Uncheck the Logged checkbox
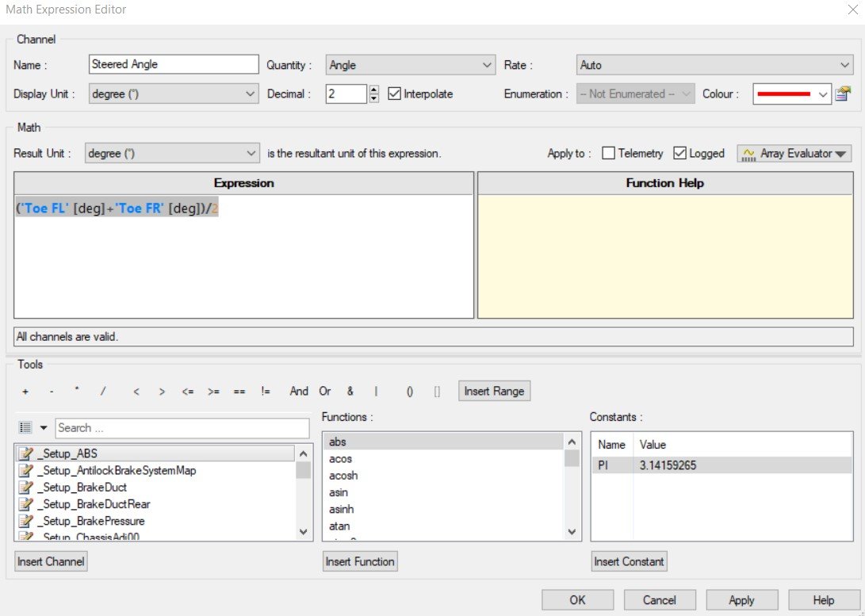865x616 pixels. [x=679, y=154]
